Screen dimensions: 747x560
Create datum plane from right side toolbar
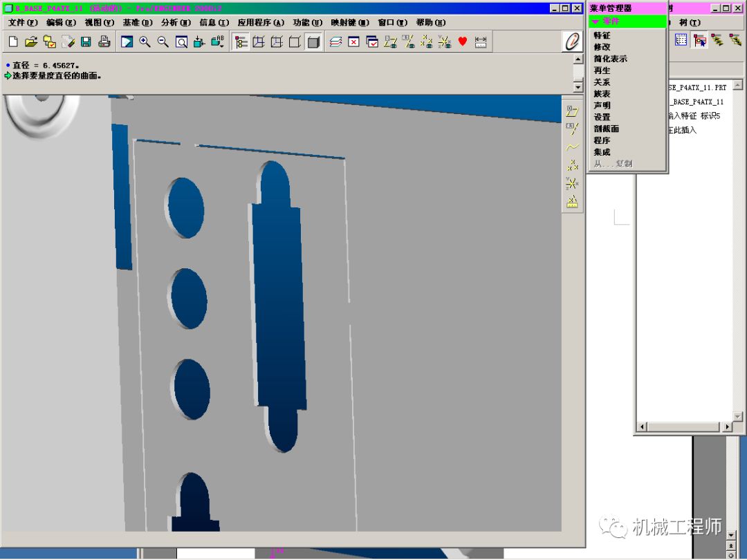[x=572, y=111]
